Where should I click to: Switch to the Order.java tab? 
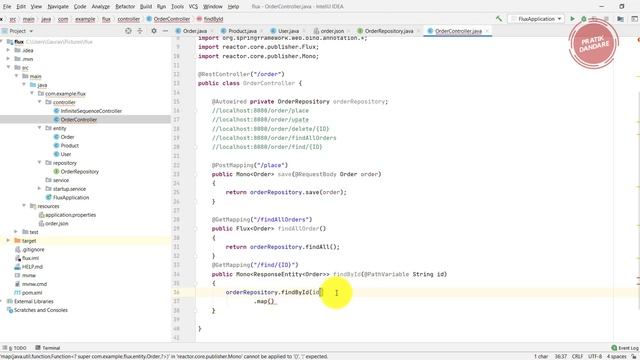click(x=191, y=31)
